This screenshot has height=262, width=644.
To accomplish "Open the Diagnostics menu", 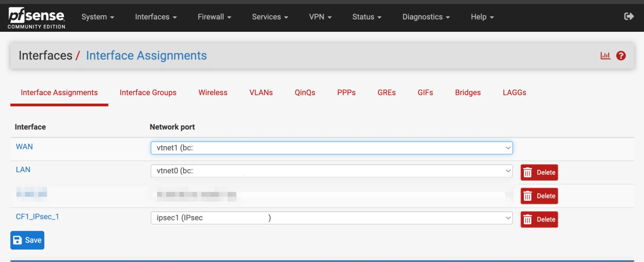I will click(426, 17).
